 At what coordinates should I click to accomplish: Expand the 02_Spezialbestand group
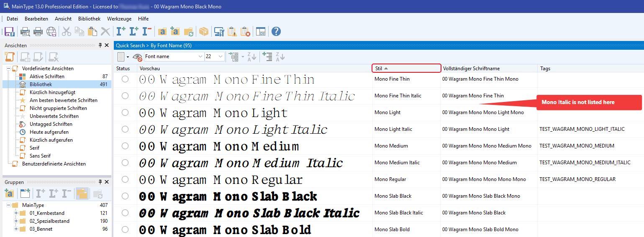point(16,221)
